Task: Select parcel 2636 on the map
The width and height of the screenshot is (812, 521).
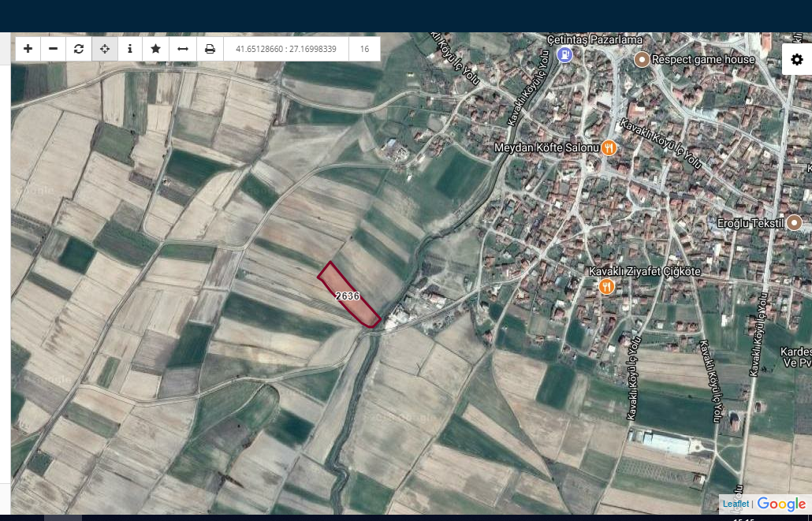Action: (348, 296)
